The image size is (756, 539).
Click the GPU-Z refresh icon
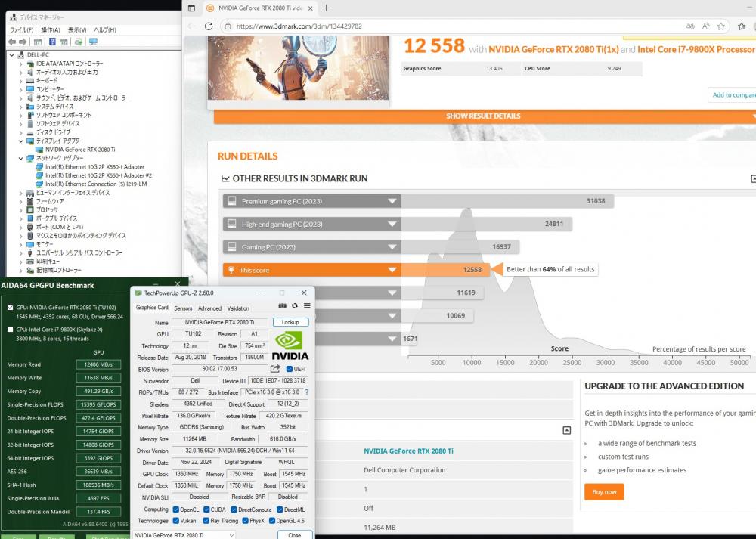[295, 305]
